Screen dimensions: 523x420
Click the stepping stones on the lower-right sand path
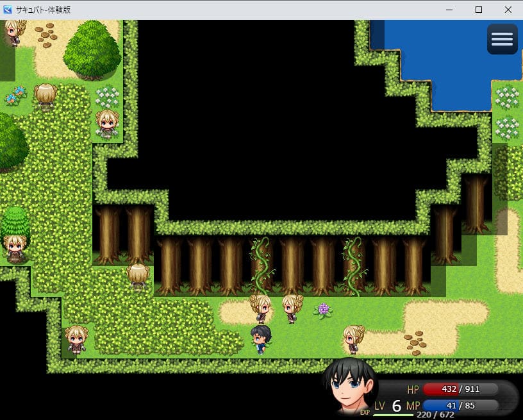click(415, 343)
